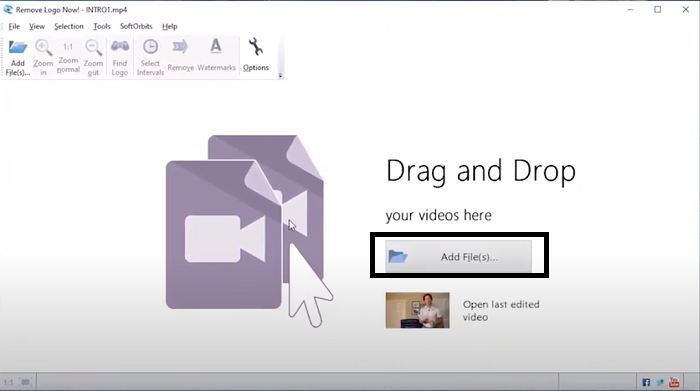700x391 pixels.
Task: Open the Select Intervals tool
Action: click(150, 58)
